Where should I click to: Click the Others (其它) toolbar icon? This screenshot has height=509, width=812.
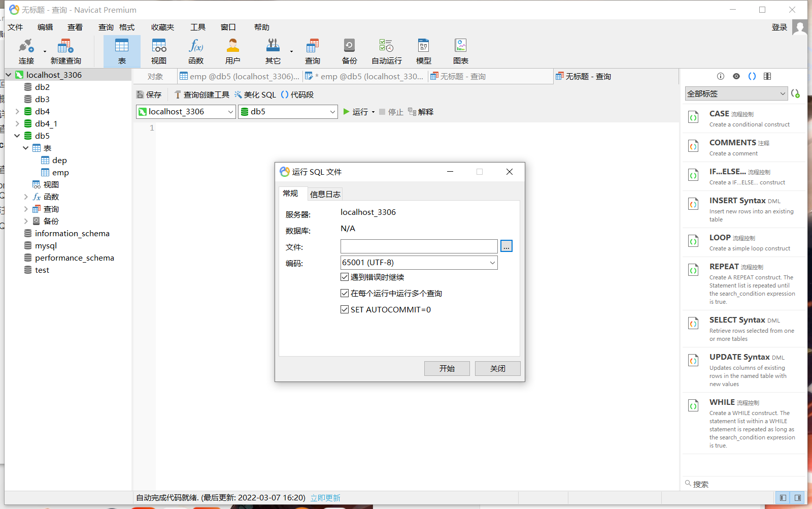click(273, 51)
